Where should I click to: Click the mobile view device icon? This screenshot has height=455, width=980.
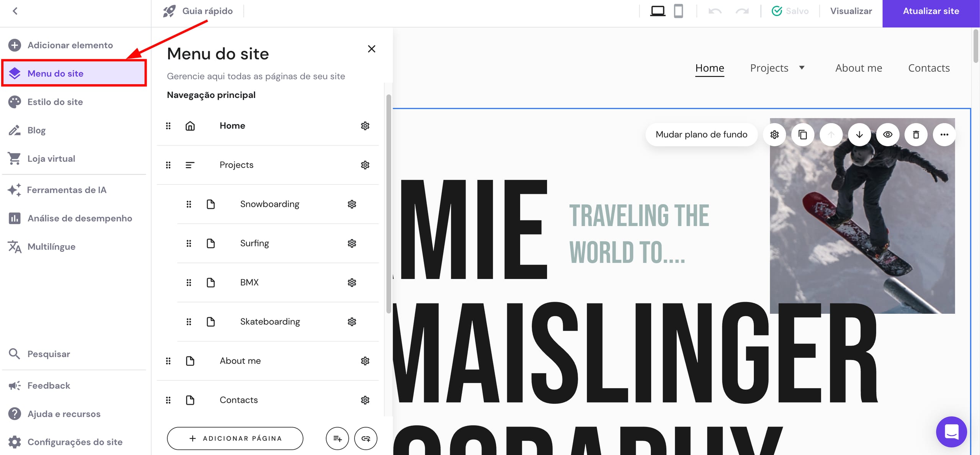pyautogui.click(x=678, y=11)
